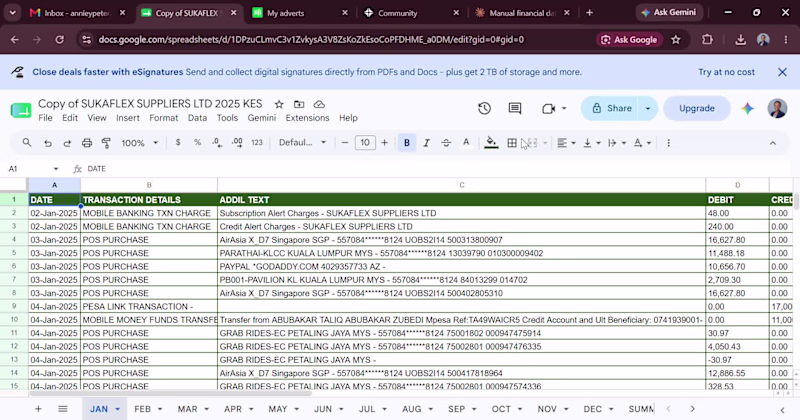This screenshot has width=800, height=420.
Task: Open the Format menu
Action: [x=164, y=118]
